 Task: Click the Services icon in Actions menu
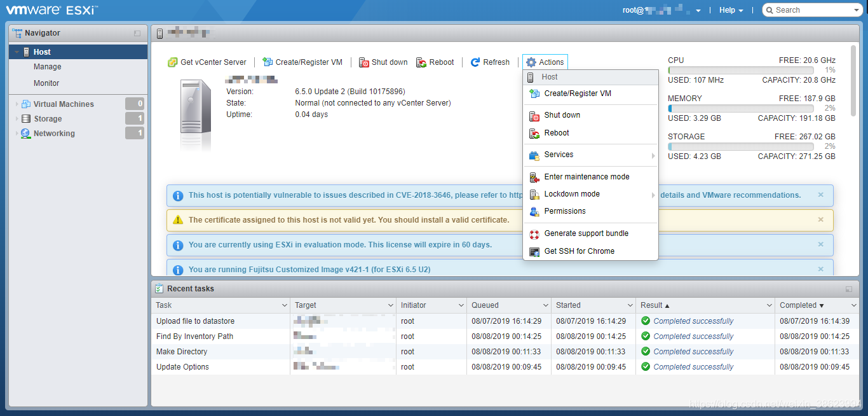coord(534,155)
